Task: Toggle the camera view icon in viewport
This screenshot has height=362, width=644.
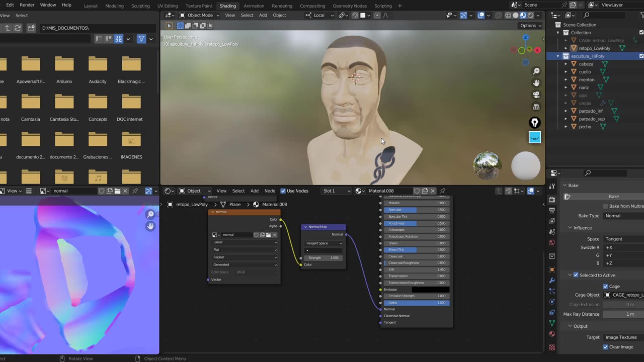Action: (x=536, y=95)
